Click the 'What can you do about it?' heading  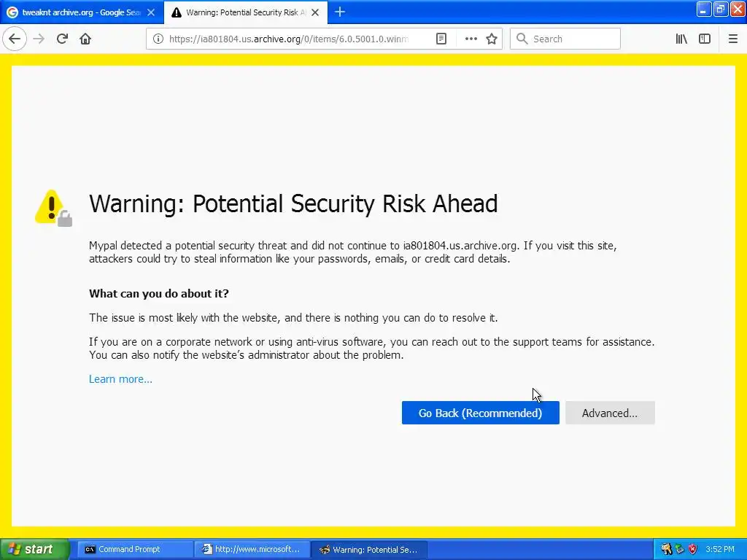click(x=158, y=293)
